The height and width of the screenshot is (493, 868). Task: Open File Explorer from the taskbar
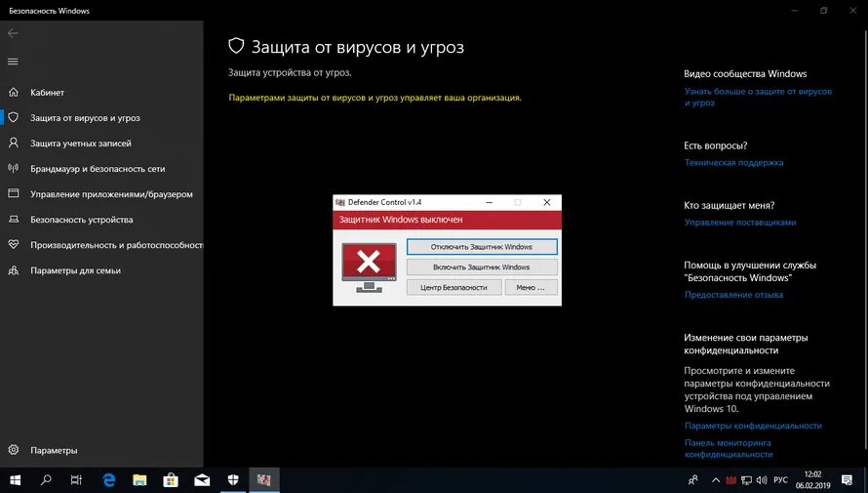tap(139, 480)
